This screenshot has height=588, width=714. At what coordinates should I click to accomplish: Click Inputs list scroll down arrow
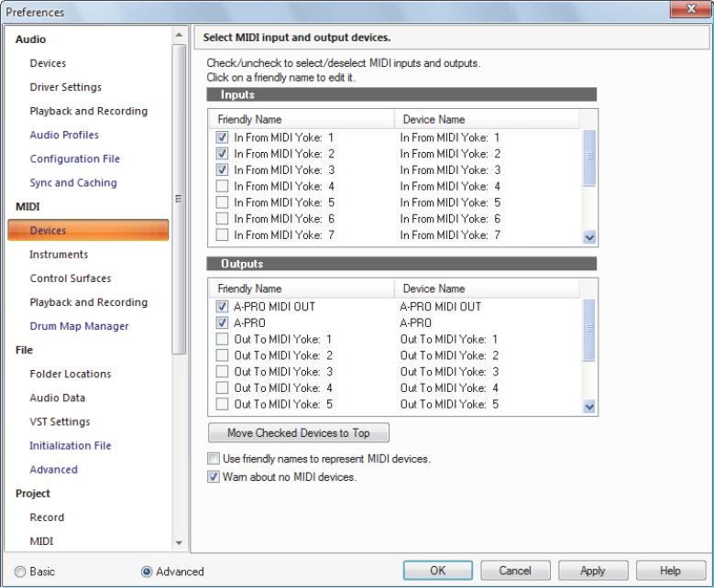click(589, 237)
